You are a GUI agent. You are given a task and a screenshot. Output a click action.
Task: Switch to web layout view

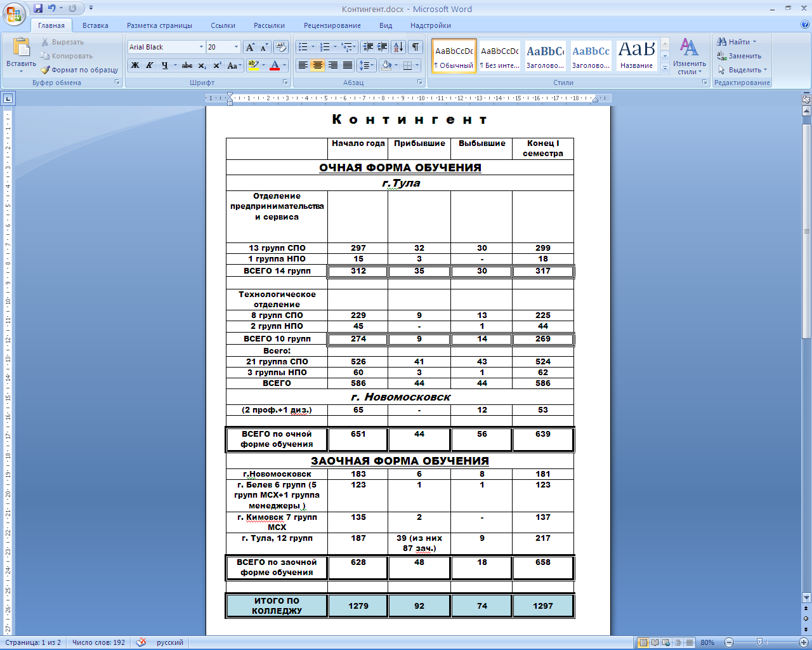[666, 642]
